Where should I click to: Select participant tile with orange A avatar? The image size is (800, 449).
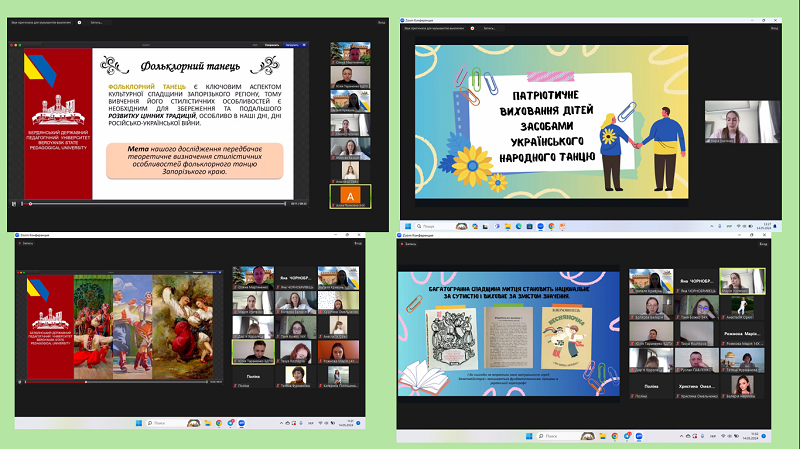(348, 194)
